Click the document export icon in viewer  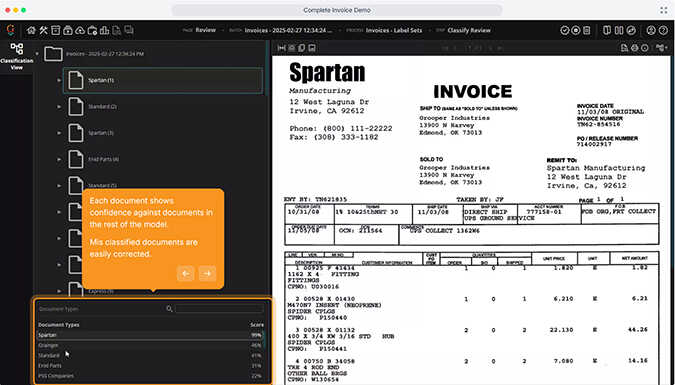click(x=624, y=48)
